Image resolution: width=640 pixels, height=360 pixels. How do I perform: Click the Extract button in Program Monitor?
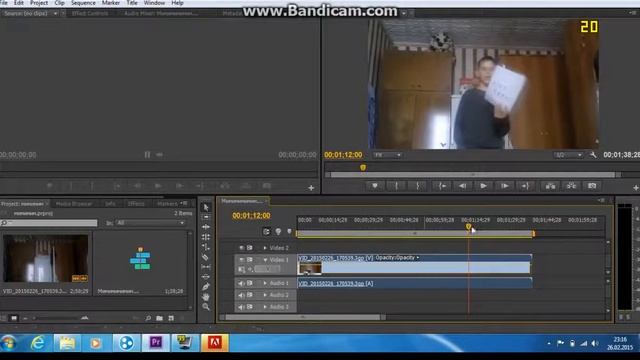coord(571,186)
